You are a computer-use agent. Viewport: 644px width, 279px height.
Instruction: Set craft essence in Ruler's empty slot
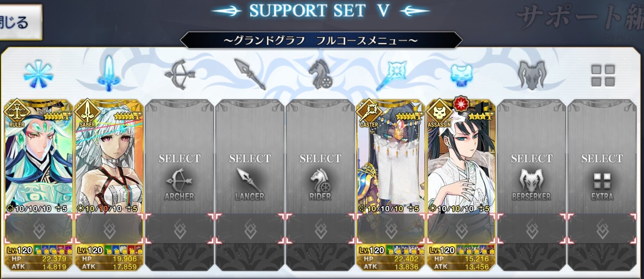tap(39, 229)
